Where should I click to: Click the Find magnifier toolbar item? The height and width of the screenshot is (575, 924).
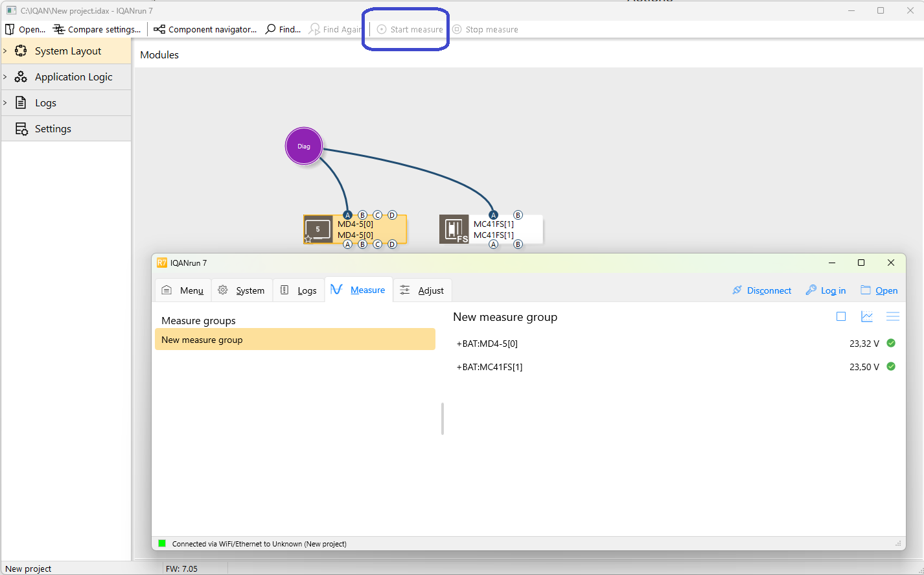coord(283,29)
